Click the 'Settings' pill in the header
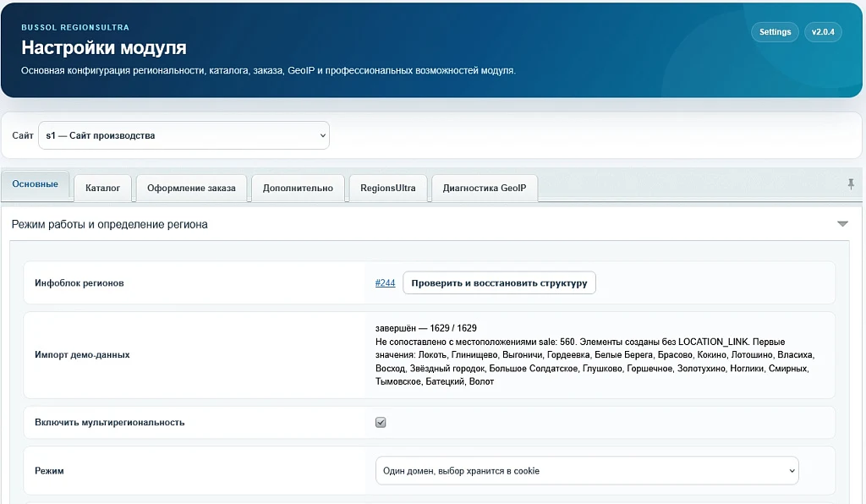This screenshot has height=504, width=866. point(775,32)
